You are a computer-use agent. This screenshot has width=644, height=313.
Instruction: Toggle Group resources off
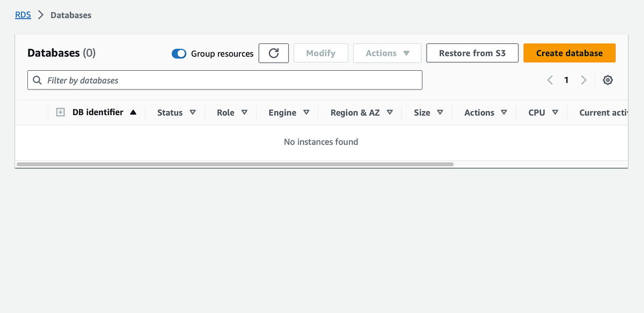(179, 54)
